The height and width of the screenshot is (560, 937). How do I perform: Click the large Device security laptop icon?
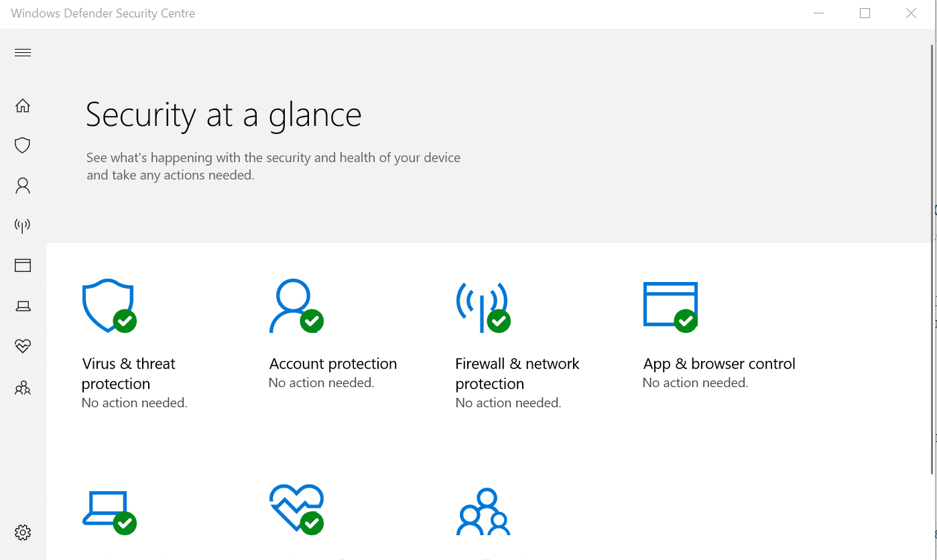[x=109, y=512]
